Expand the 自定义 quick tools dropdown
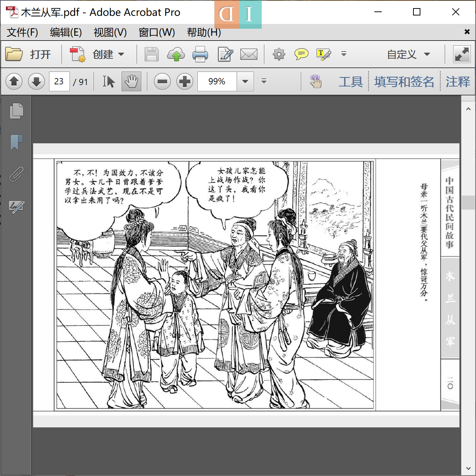The width and height of the screenshot is (476, 476). click(x=427, y=55)
